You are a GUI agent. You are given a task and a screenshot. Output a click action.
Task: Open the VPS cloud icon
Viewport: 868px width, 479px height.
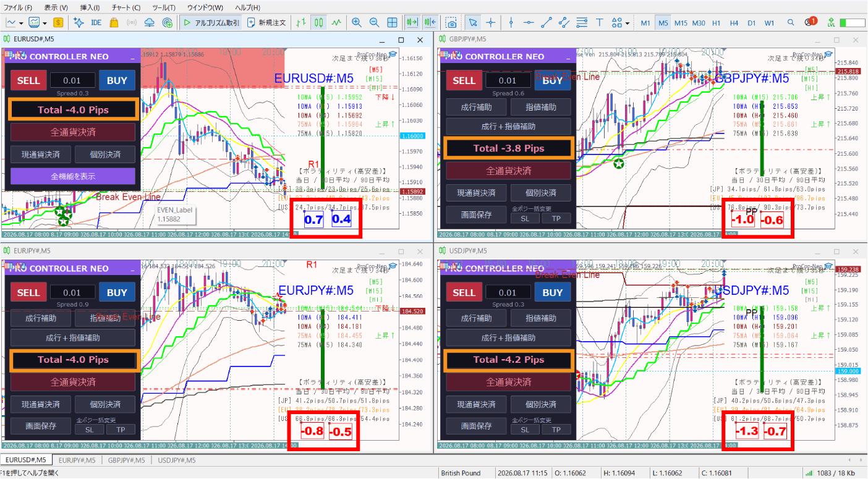(x=150, y=22)
